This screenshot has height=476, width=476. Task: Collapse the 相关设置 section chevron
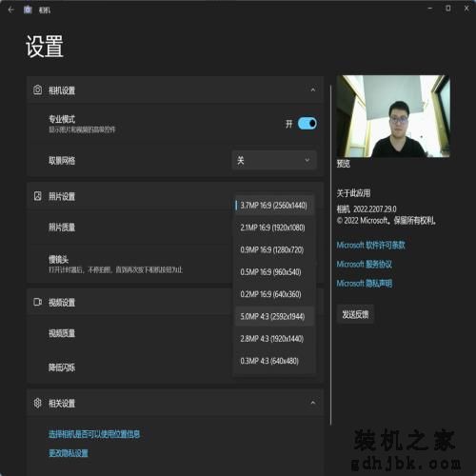313,403
